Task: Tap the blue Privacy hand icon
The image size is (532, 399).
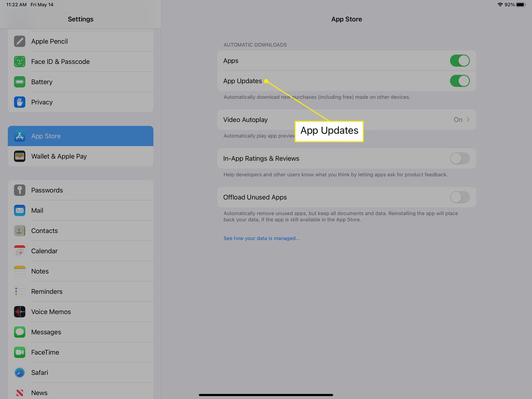Action: [20, 102]
